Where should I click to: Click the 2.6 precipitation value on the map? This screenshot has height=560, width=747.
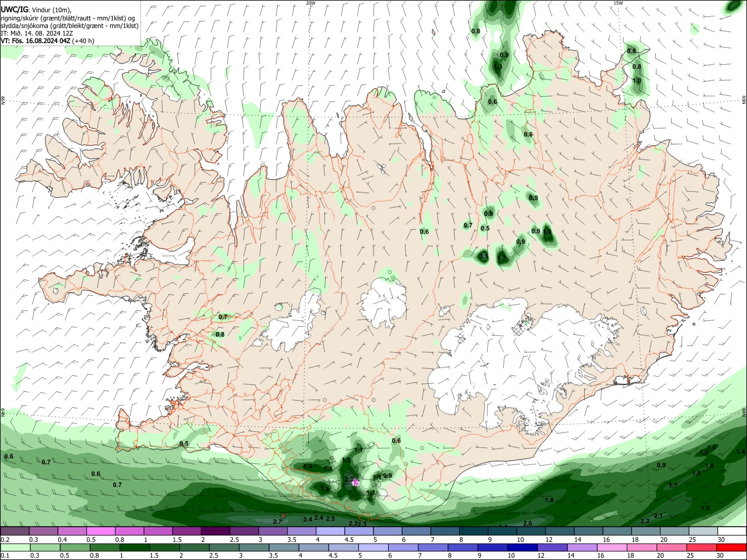click(x=528, y=523)
